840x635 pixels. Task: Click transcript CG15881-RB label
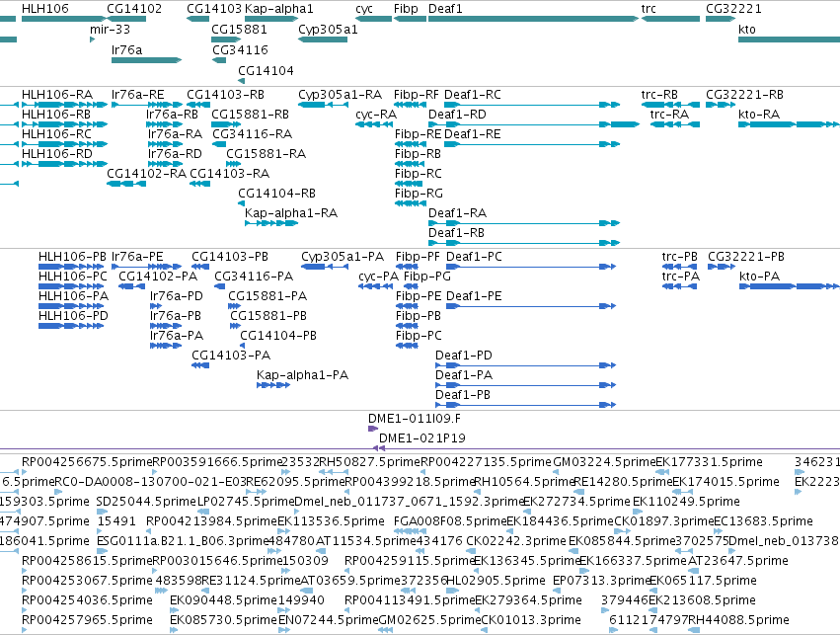point(250,115)
